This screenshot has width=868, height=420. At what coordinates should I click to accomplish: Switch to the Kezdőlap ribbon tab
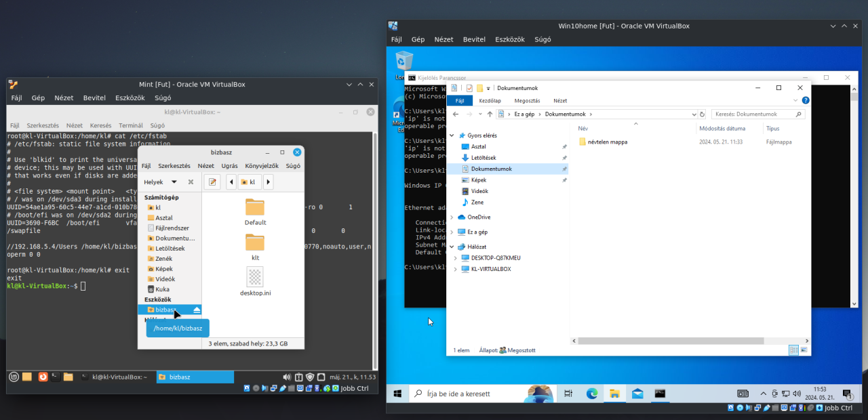pos(490,100)
